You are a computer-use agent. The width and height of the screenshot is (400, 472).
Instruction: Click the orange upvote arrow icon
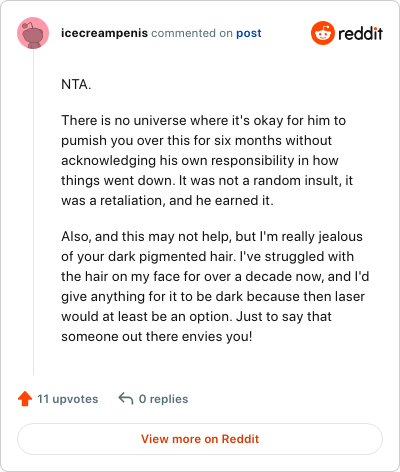(25, 399)
